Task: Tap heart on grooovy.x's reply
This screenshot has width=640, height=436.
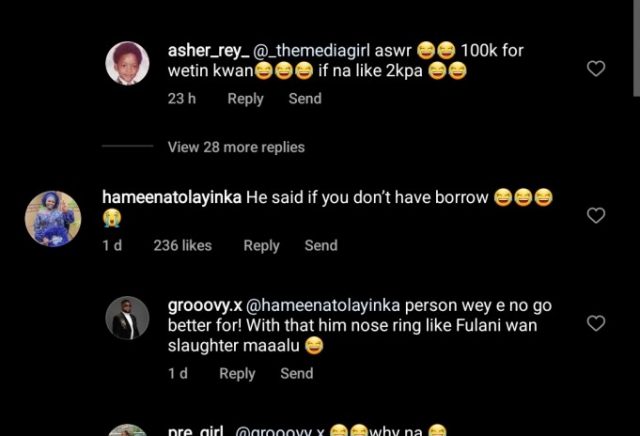Action: pyautogui.click(x=595, y=323)
